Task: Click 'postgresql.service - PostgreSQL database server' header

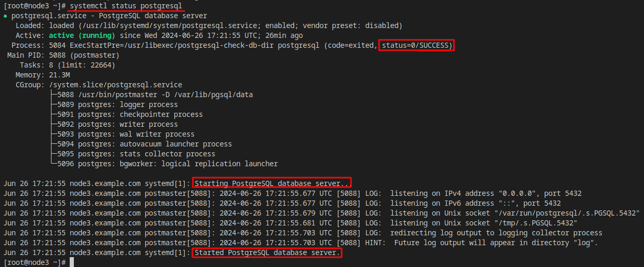Action: click(109, 16)
